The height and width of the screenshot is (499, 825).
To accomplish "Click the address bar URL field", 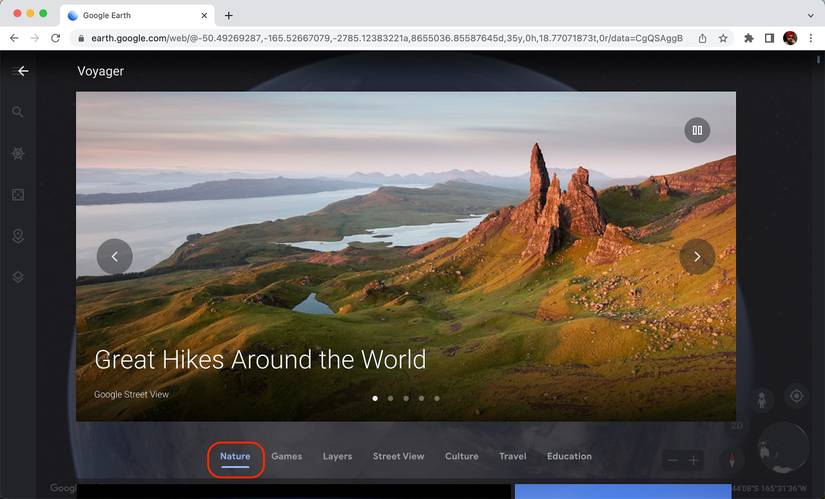I will [x=387, y=38].
